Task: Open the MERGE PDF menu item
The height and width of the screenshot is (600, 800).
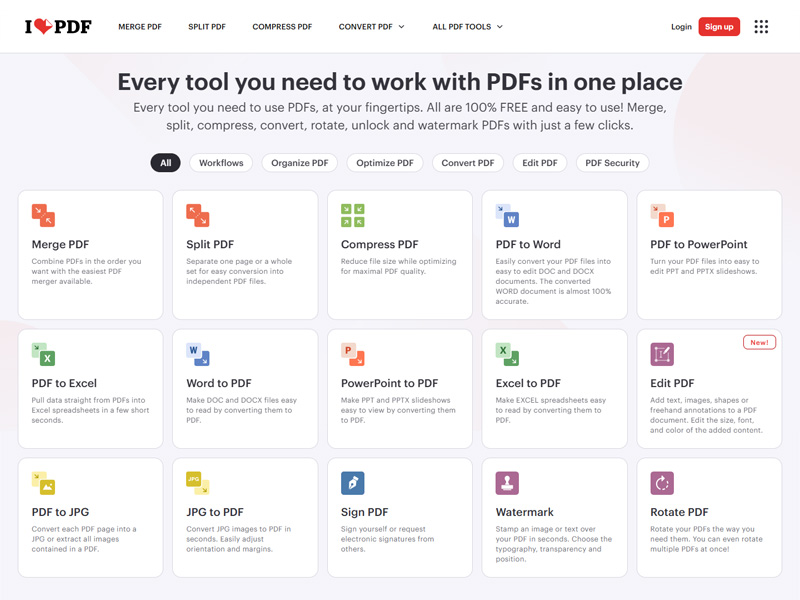Action: (140, 27)
